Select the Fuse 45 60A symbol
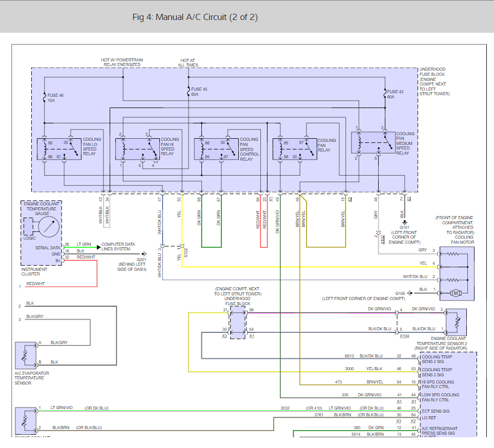Screen dimensions: 494x448 (188, 92)
